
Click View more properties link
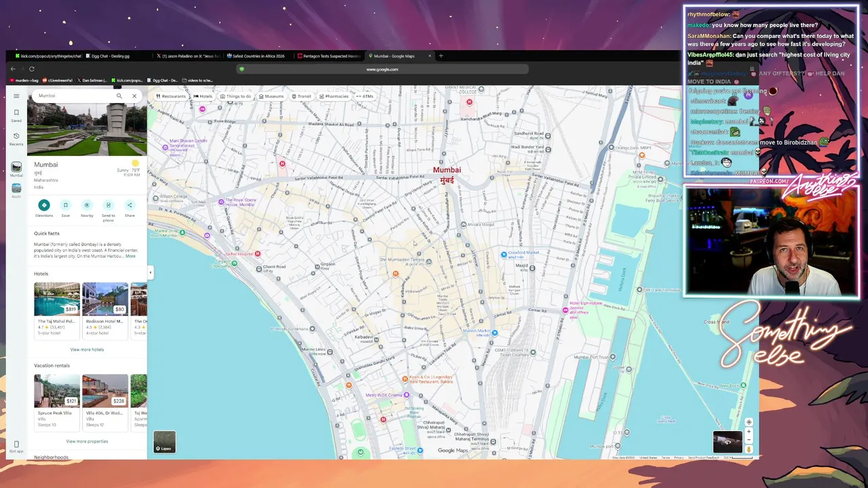[x=87, y=441]
